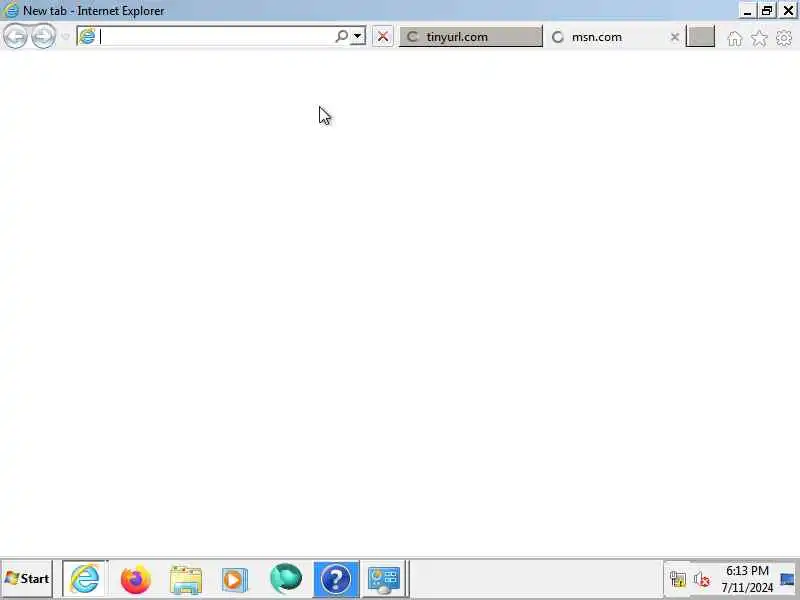Minimize the Internet Explorer window
This screenshot has height=600, width=800.
[x=747, y=11]
